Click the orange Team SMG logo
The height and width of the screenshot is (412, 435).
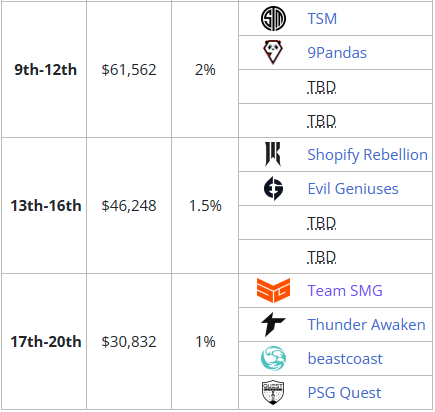click(x=273, y=290)
